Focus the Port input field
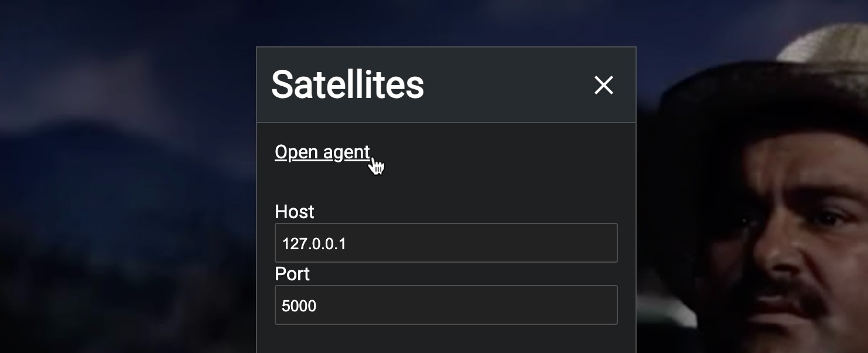 click(446, 305)
